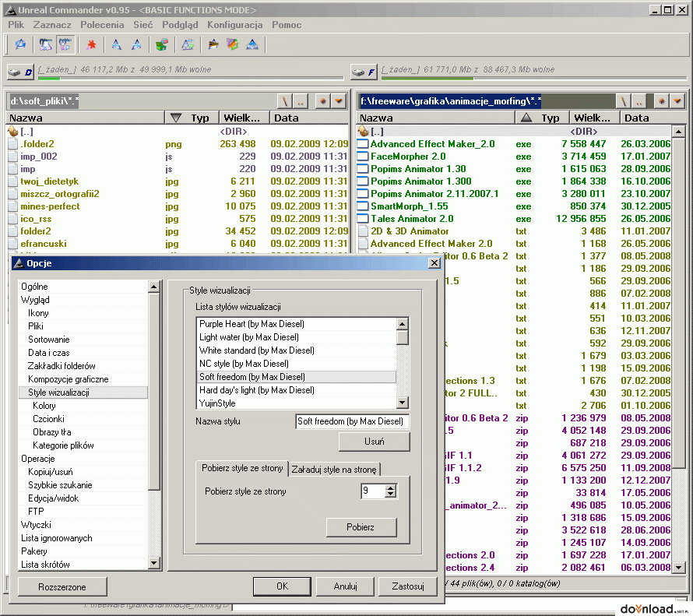Viewport: 693px width, 616px height.
Task: Open the left panel history dropdown arrow
Action: pyautogui.click(x=339, y=102)
